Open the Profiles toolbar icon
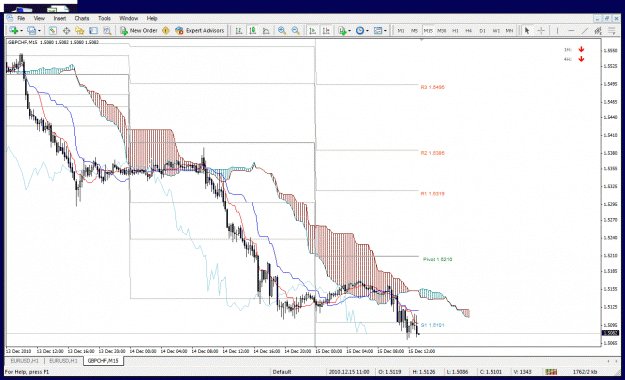 pos(31,30)
